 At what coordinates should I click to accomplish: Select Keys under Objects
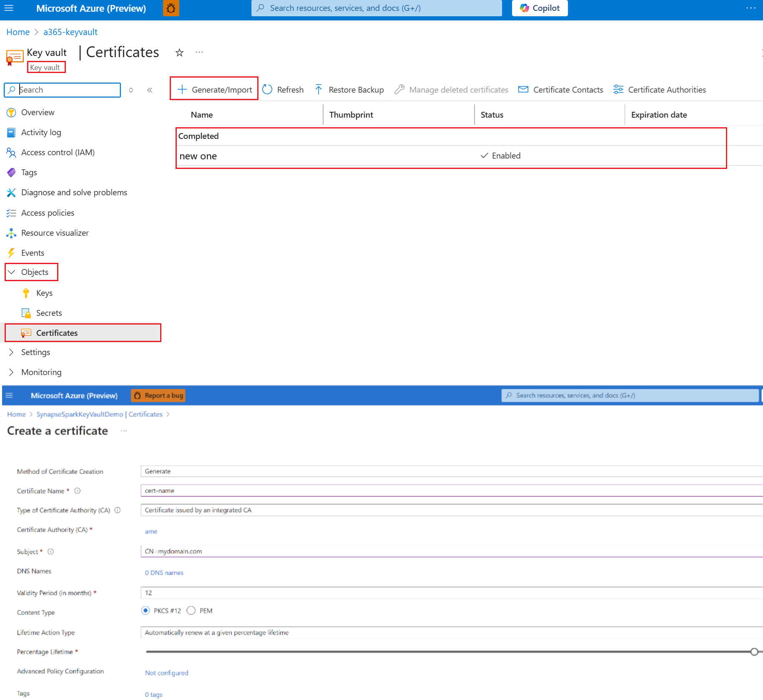(44, 292)
